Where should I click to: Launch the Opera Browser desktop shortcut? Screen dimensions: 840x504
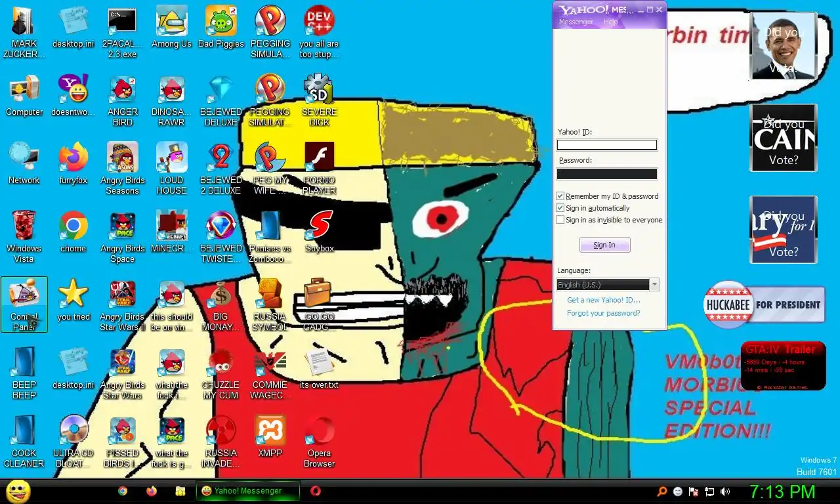point(319,441)
